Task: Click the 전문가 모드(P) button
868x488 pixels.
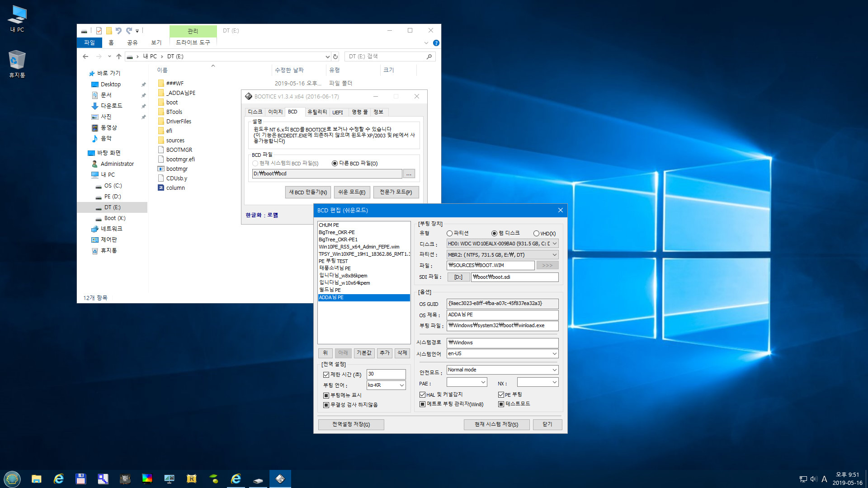Action: (396, 192)
